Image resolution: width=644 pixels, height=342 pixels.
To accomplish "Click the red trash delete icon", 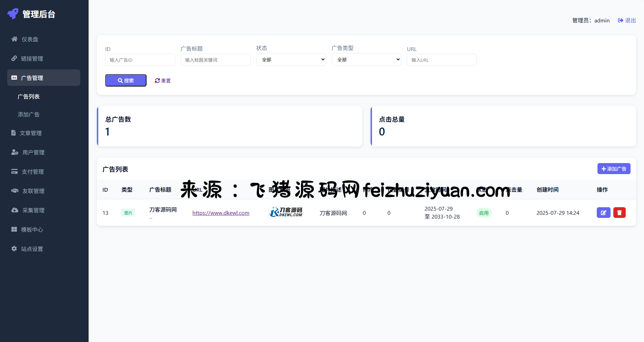I will 619,213.
